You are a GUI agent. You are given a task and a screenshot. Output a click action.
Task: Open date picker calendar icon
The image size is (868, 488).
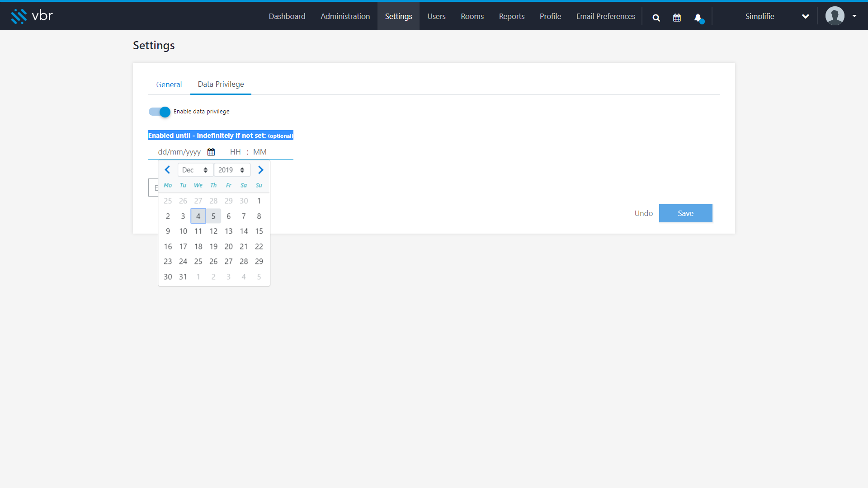211,152
